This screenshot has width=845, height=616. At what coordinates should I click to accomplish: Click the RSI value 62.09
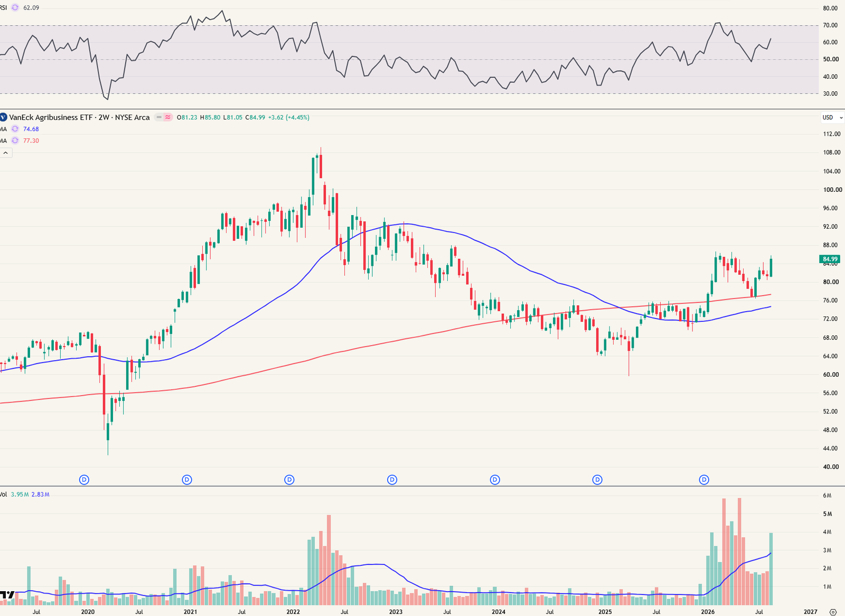[x=31, y=8]
